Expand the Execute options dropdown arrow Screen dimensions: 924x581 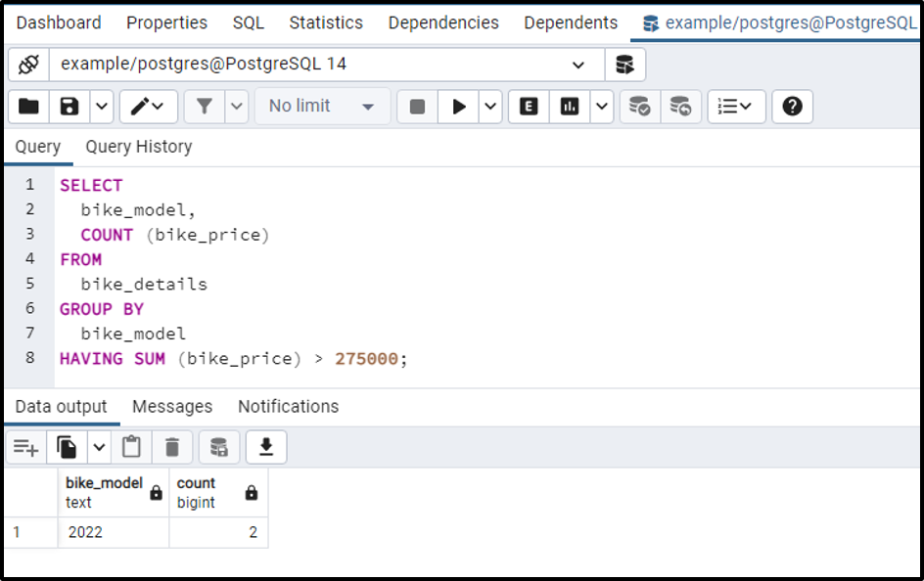[x=491, y=107]
